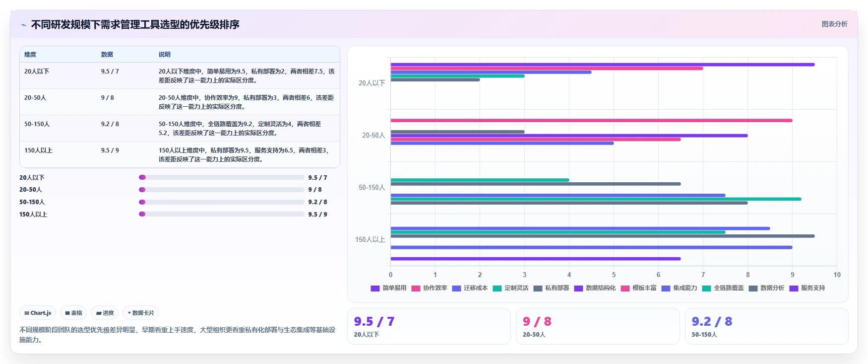This screenshot has width=868, height=364.
Task: Open the 9.2 / 8 stat card
Action: click(767, 326)
